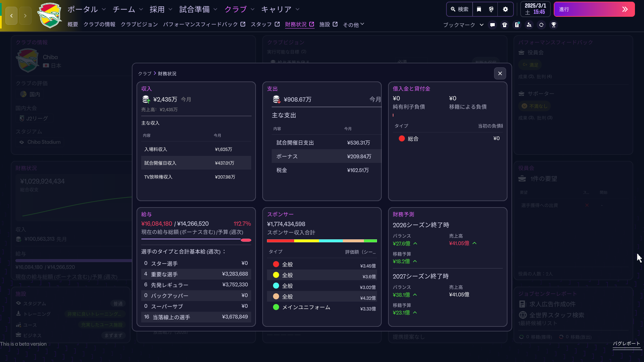
Task: Click the 検索 search button
Action: click(460, 9)
